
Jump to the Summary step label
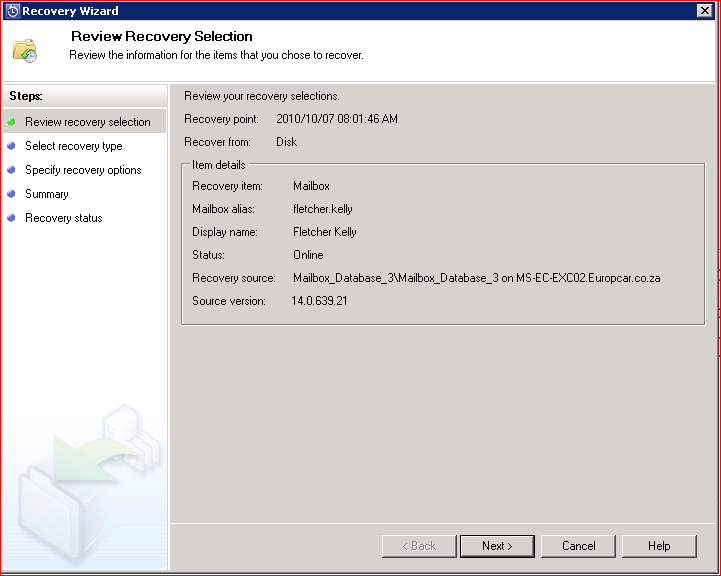click(x=47, y=194)
